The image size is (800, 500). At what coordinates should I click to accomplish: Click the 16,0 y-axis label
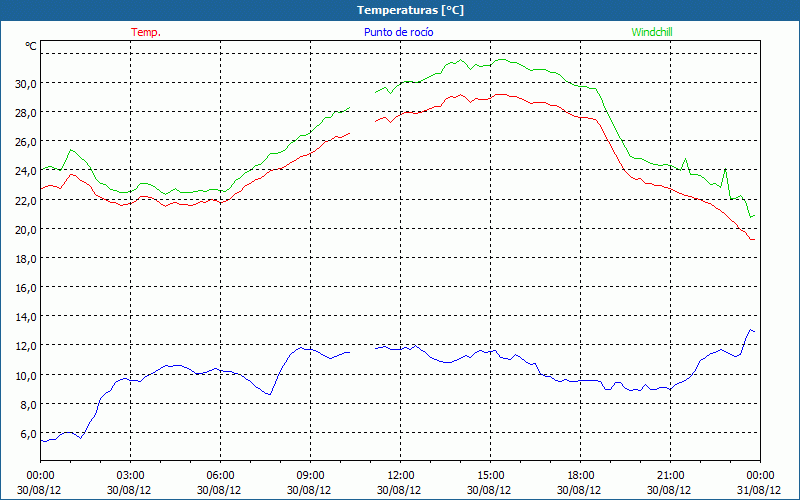26,288
